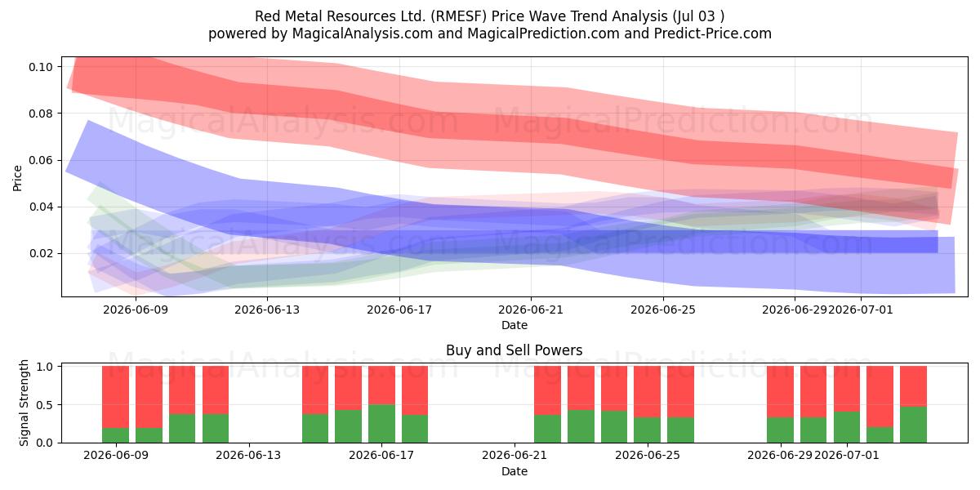The height and width of the screenshot is (490, 980).
Task: Click the green buy bar on 2026-06-17
Action: [x=381, y=424]
